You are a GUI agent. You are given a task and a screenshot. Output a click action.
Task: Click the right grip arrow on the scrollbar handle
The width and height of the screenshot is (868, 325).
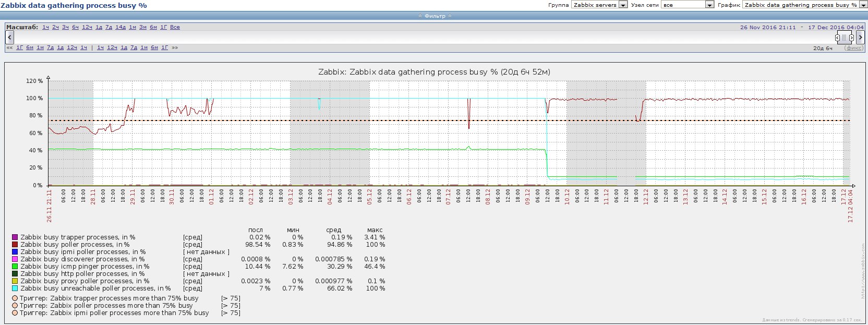coord(852,38)
